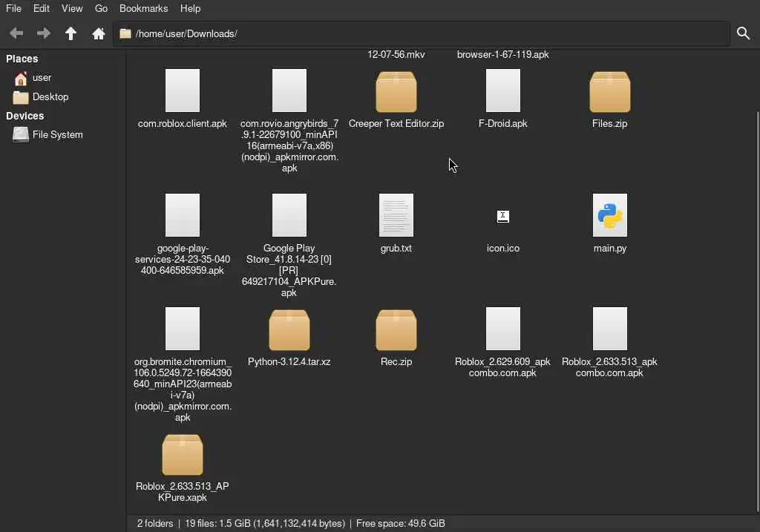This screenshot has height=532, width=760.
Task: Open search with the magnifier icon
Action: point(743,33)
